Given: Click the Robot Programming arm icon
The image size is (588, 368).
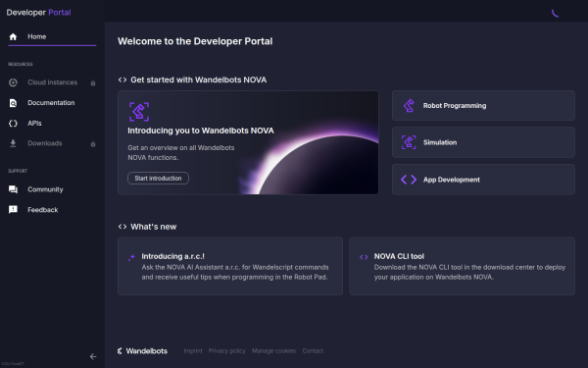Looking at the screenshot, I should [409, 106].
